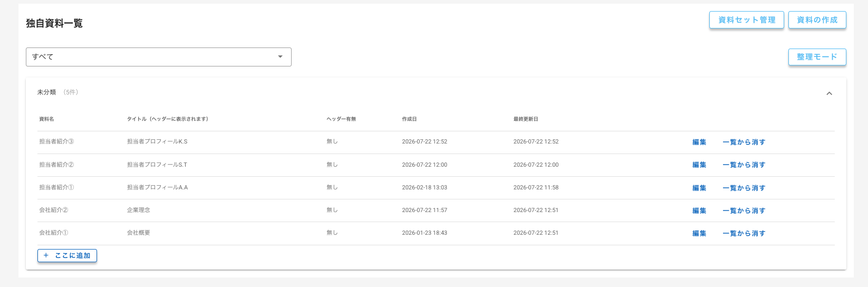Edit the 会社紹介① row
The image size is (868, 287).
tap(699, 233)
